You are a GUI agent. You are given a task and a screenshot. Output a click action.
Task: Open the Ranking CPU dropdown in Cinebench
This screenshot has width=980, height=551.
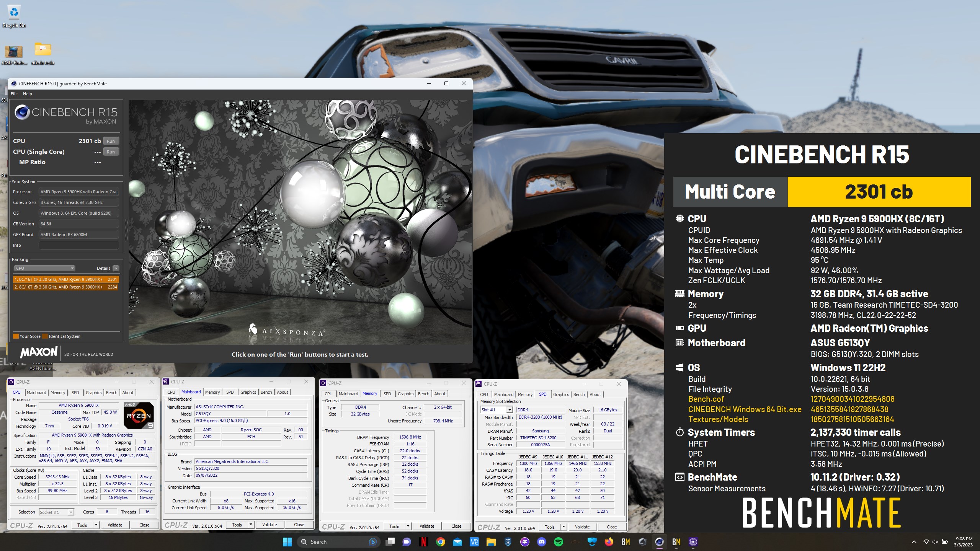pyautogui.click(x=44, y=268)
